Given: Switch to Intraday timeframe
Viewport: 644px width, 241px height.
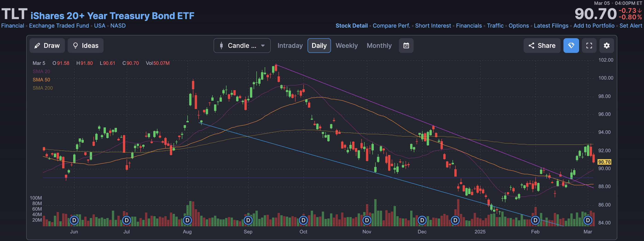Looking at the screenshot, I should click(x=290, y=46).
